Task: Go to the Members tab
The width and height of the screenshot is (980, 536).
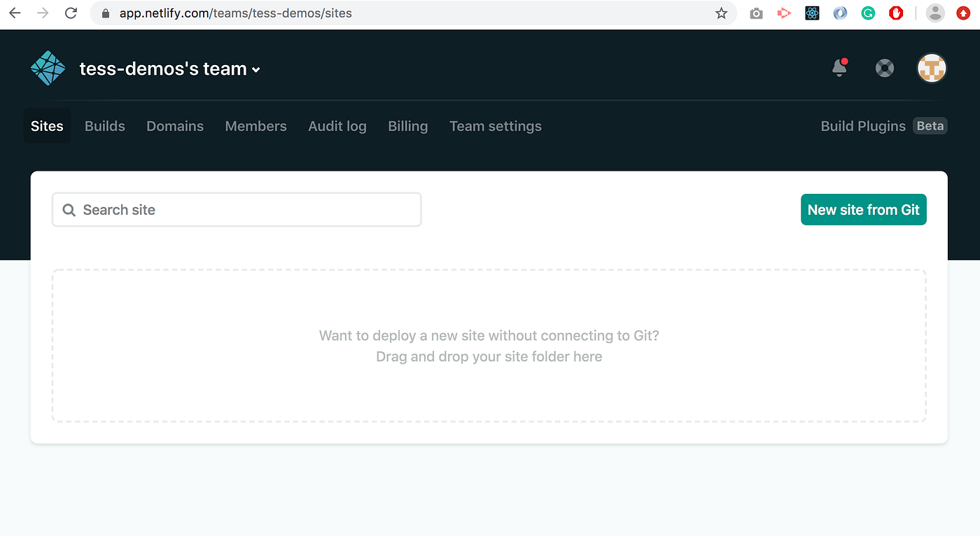Action: coord(255,126)
